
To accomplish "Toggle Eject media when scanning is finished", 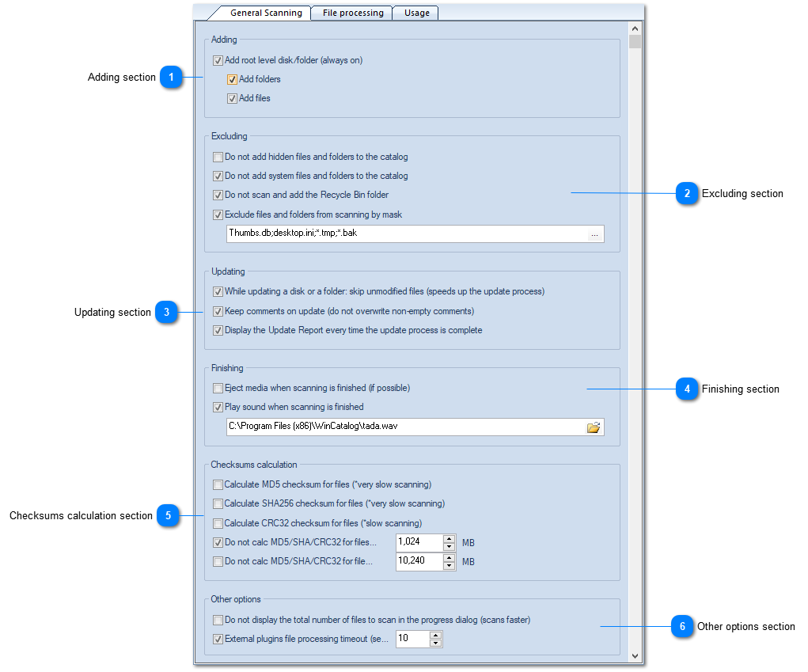I will pos(218,389).
